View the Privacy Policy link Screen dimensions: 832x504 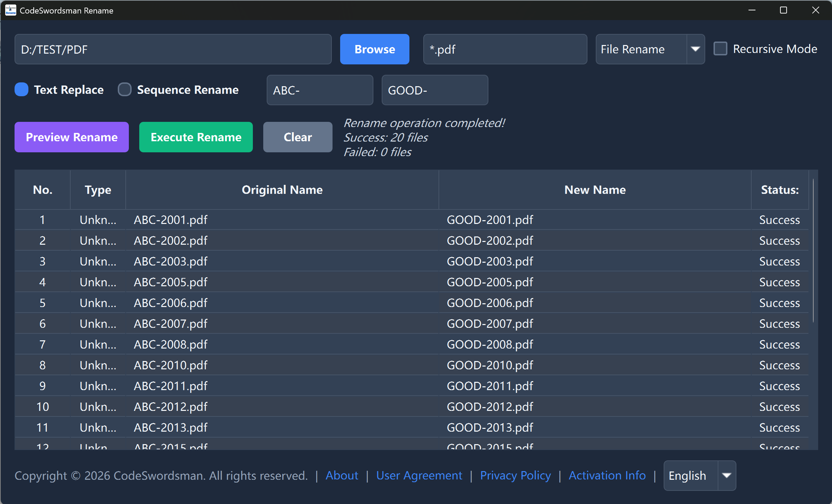click(515, 476)
